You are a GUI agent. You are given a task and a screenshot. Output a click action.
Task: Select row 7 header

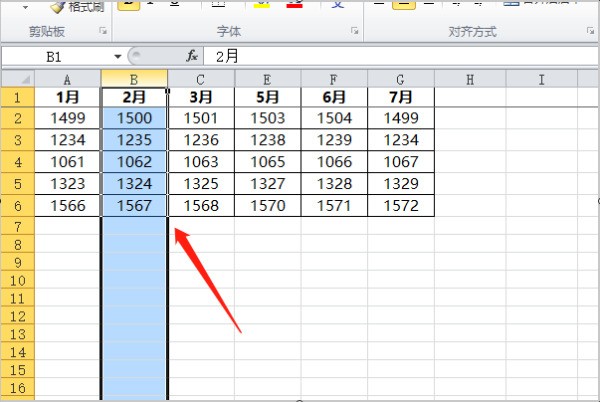point(18,226)
